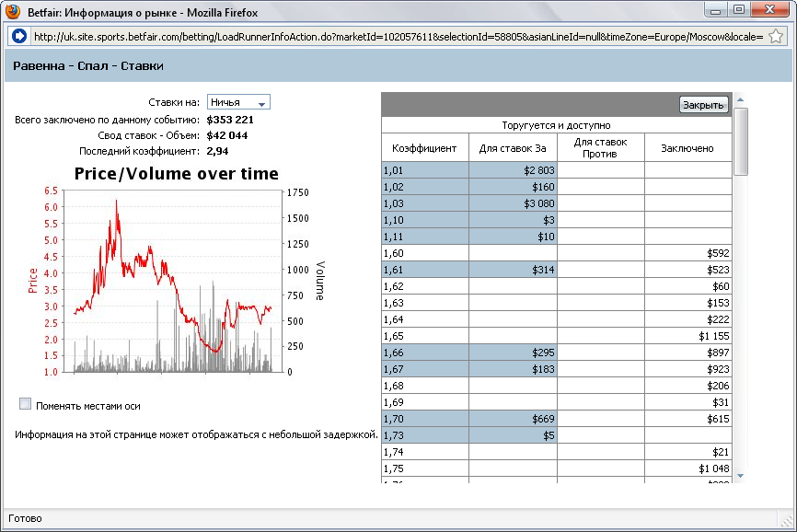Click the '1,02' coefficient cell
Image resolution: width=797 pixels, height=532 pixels.
[x=425, y=187]
